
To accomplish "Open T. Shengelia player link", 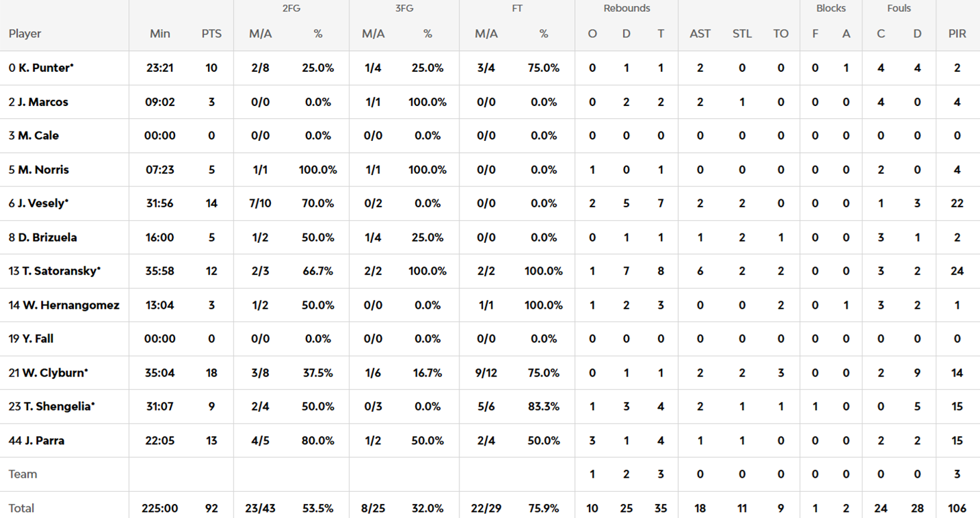I will click(x=56, y=407).
